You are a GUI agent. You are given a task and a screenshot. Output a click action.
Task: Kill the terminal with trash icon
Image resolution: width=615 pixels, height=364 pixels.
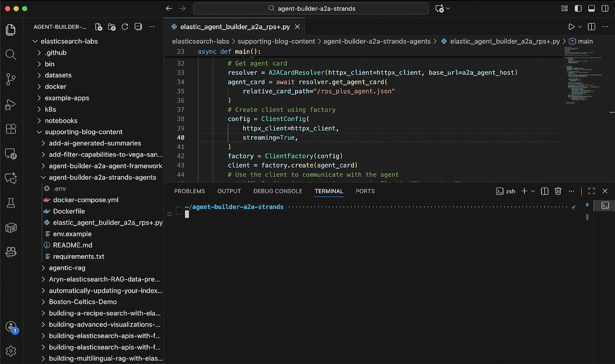558,191
